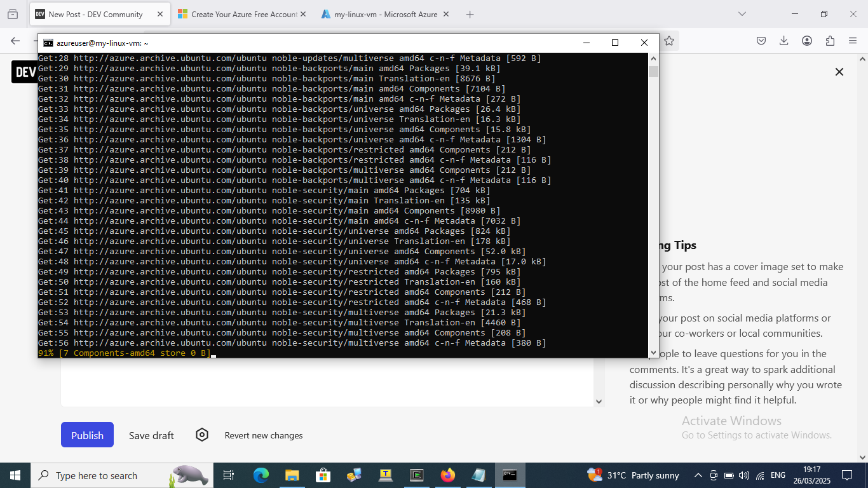This screenshot has width=868, height=488.
Task: Open the Wi-Fi network tray icon
Action: pyautogui.click(x=760, y=475)
